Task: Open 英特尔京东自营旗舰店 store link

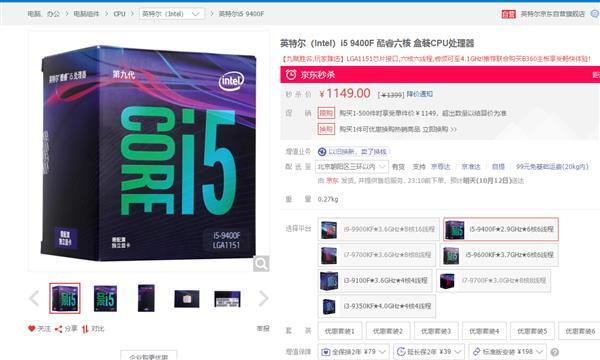Action: pos(553,14)
